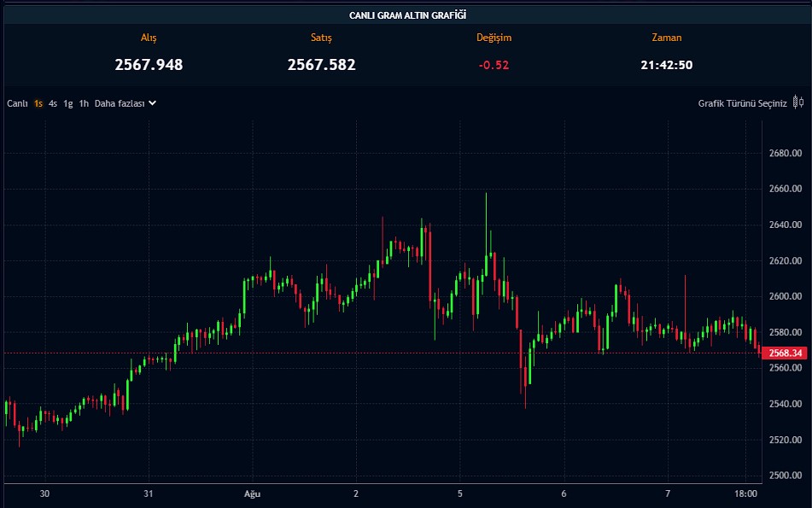Click the red 2568.34 current price label
The width and height of the screenshot is (812, 508).
[x=786, y=353]
